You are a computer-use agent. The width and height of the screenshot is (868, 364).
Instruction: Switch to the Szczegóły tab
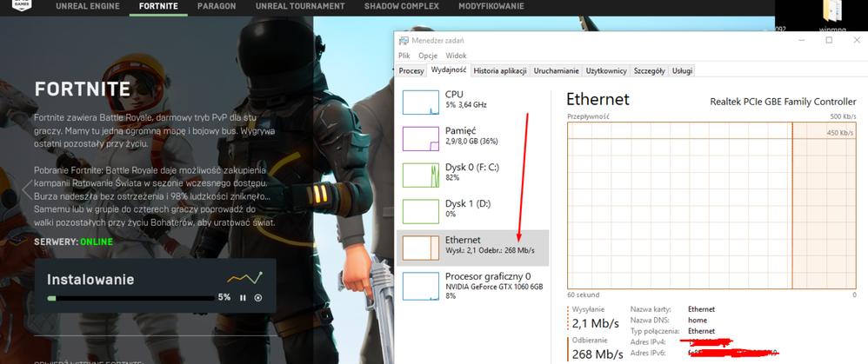(649, 71)
